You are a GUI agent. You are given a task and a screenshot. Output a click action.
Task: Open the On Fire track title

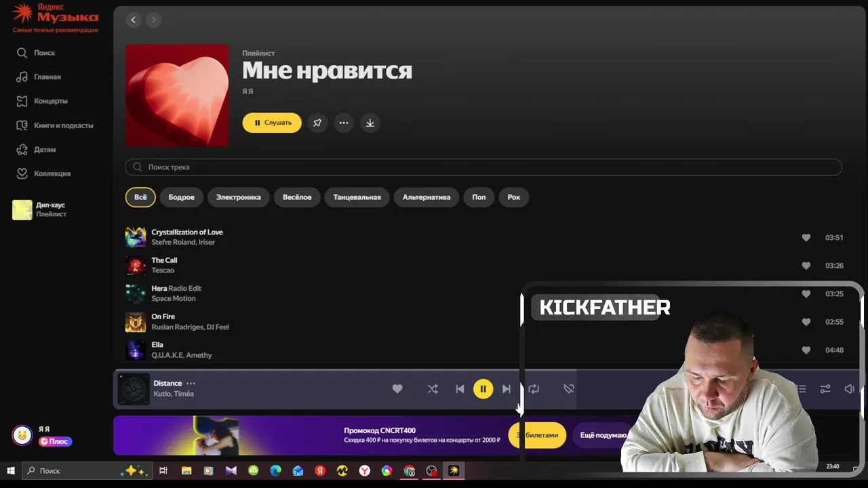(163, 317)
